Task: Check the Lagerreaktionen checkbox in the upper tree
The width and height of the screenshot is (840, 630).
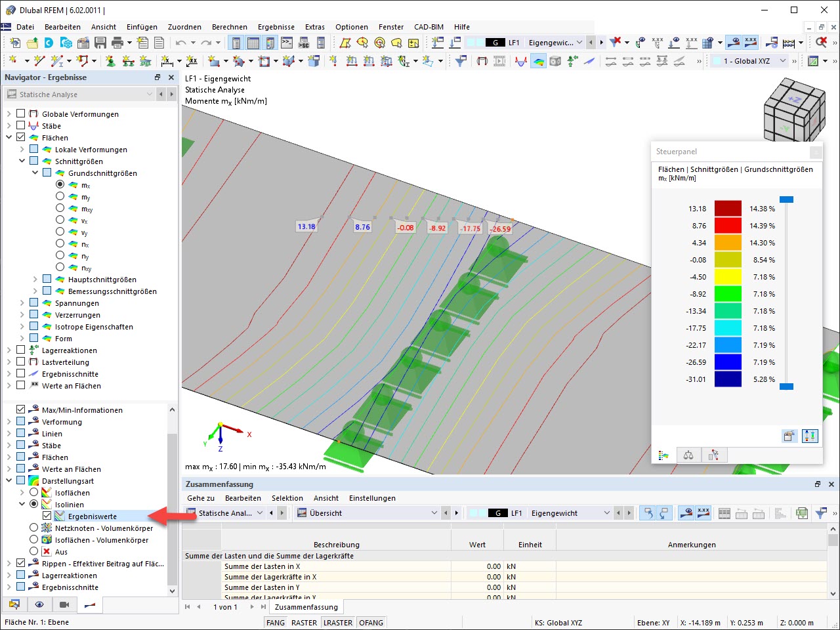Action: point(20,350)
